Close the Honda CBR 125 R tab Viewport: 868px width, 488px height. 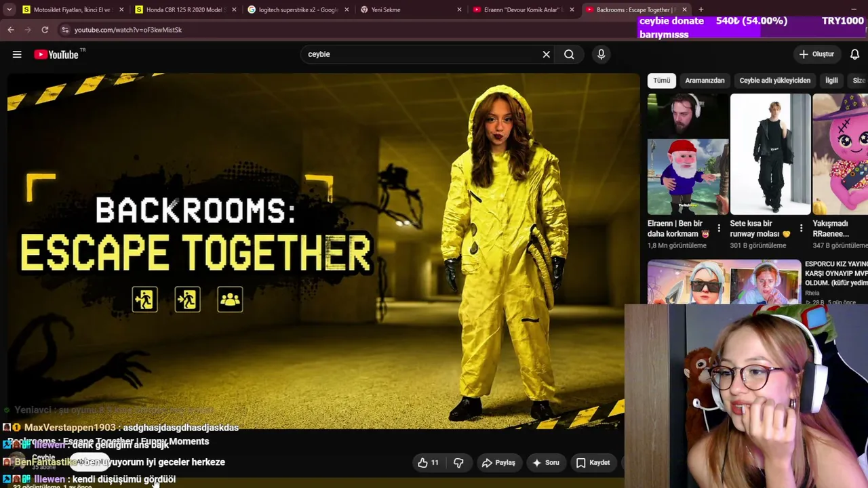[x=234, y=9]
